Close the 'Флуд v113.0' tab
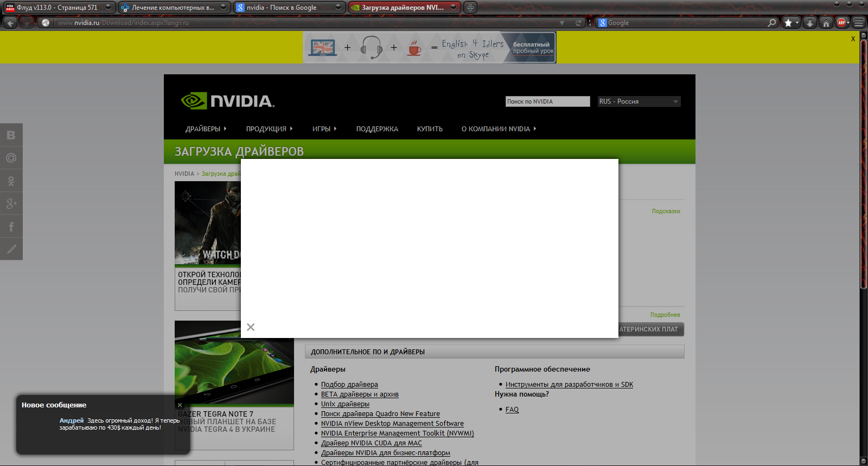868x466 pixels. coord(108,7)
